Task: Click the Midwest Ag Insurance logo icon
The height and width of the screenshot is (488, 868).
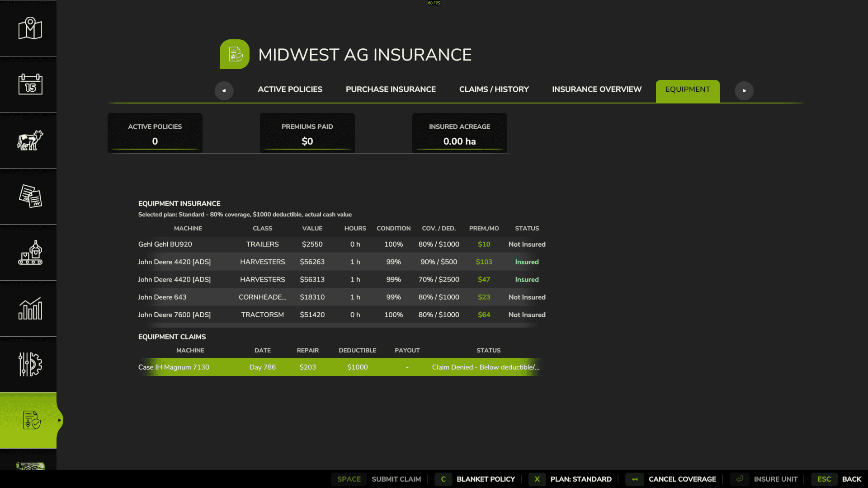Action: (235, 54)
